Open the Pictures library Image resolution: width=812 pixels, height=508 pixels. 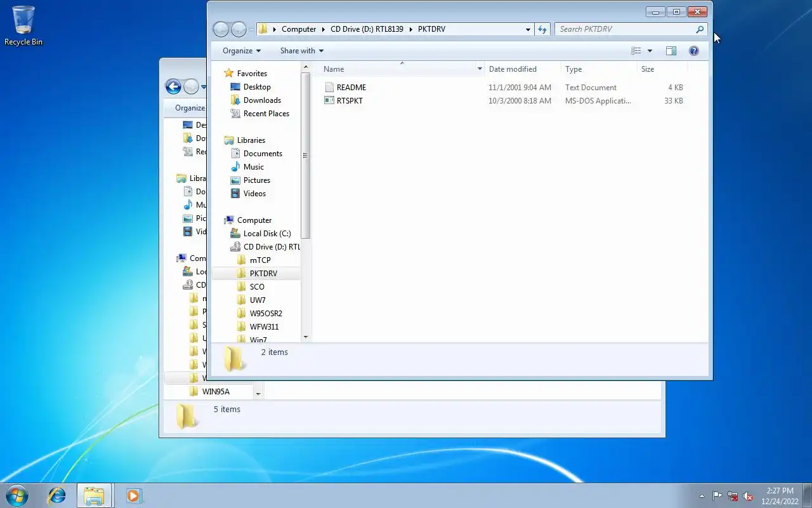coord(256,180)
